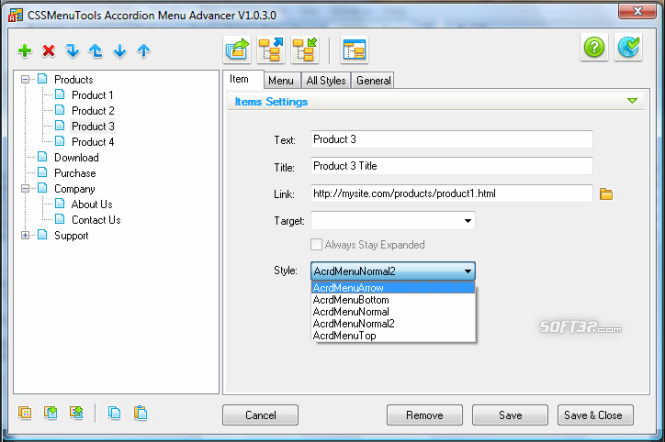This screenshot has height=442, width=665.
Task: Open the General tab
Action: (x=373, y=81)
